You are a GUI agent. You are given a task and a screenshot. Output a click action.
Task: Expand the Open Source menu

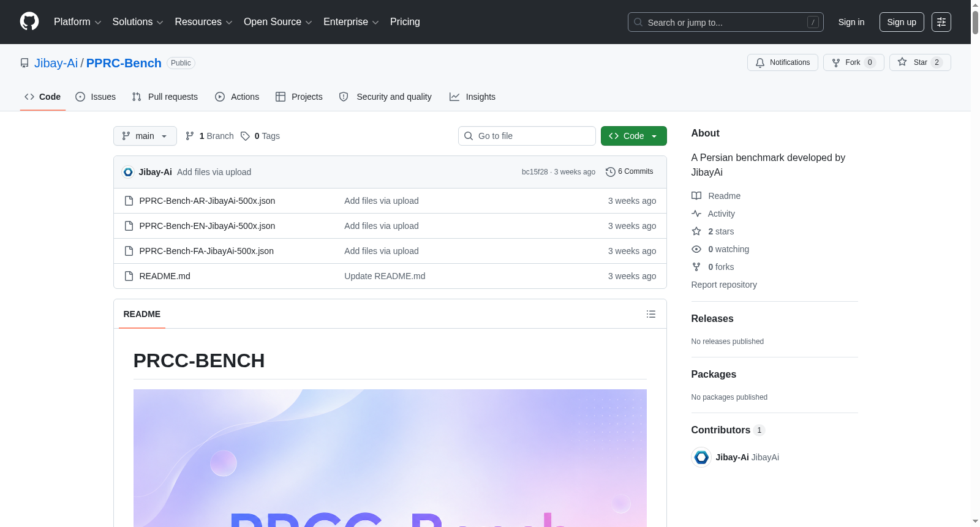pyautogui.click(x=278, y=22)
